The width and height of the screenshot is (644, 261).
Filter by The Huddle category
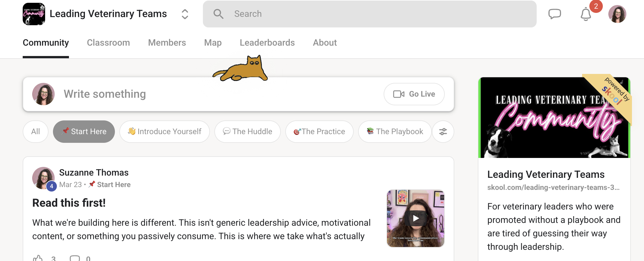pos(247,132)
